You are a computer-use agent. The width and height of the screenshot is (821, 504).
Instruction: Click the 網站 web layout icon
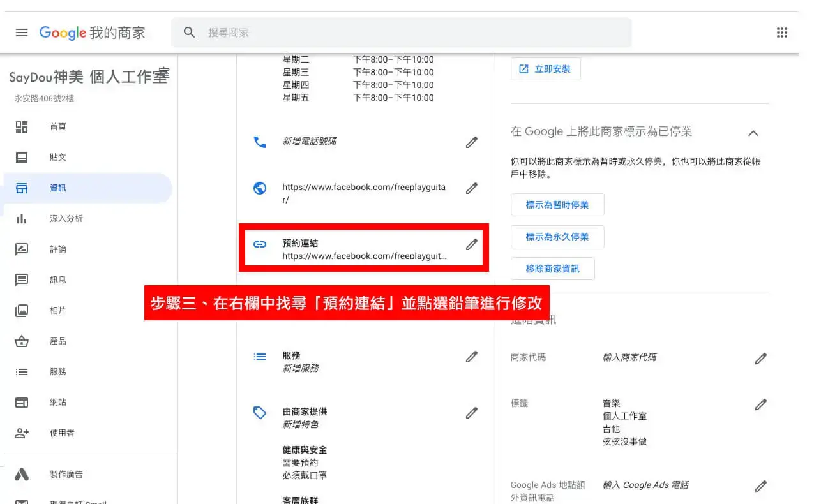[22, 402]
